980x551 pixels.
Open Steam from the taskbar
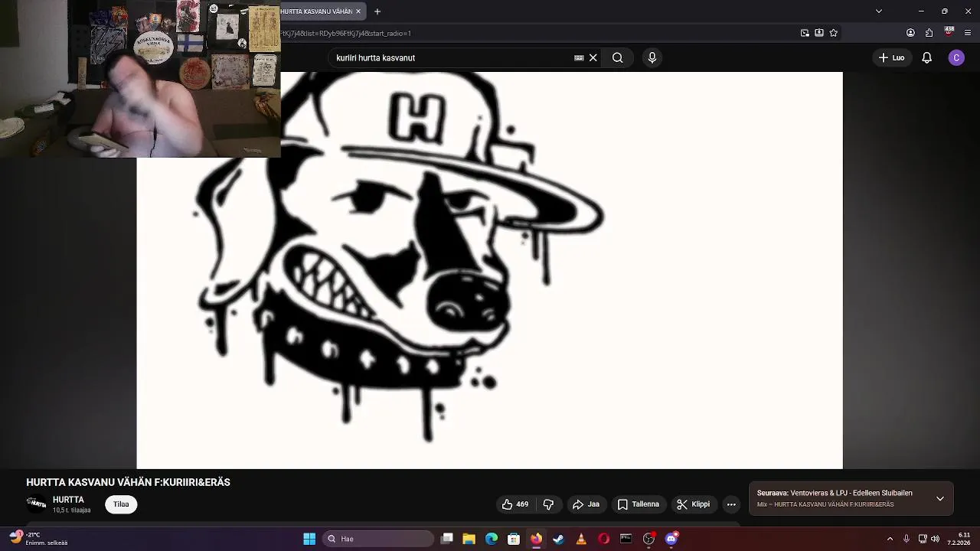(x=559, y=539)
